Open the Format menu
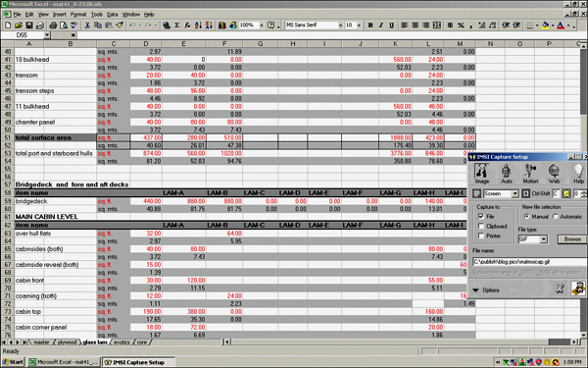588x368 pixels. (78, 15)
